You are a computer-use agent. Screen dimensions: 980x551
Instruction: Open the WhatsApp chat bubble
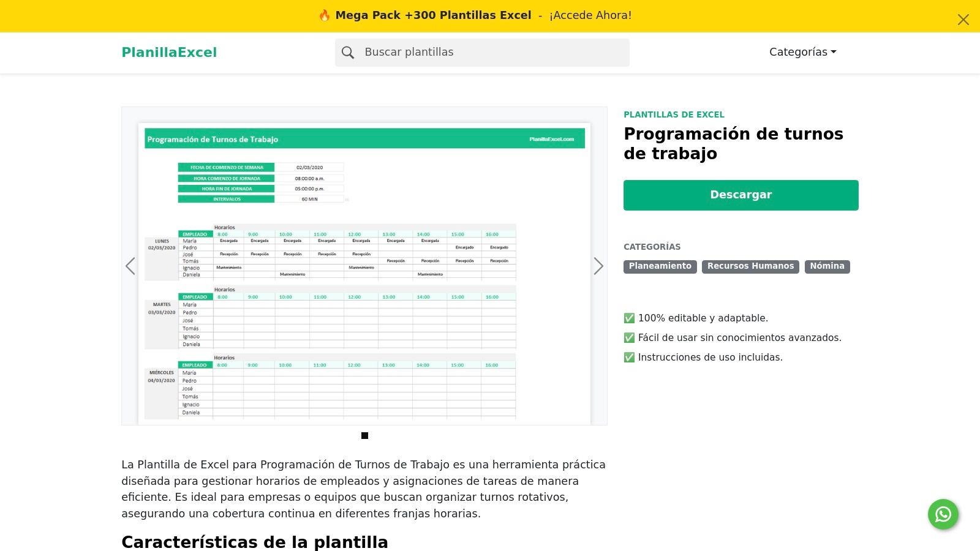pyautogui.click(x=943, y=514)
